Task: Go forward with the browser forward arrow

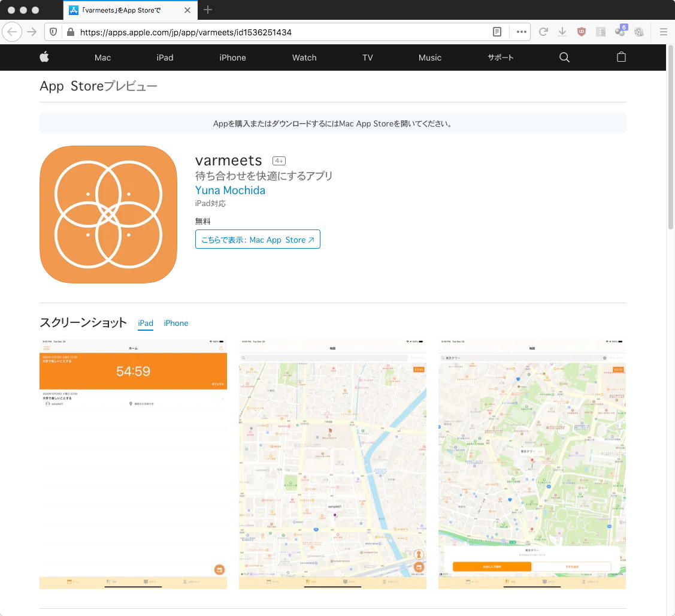Action: click(x=32, y=32)
